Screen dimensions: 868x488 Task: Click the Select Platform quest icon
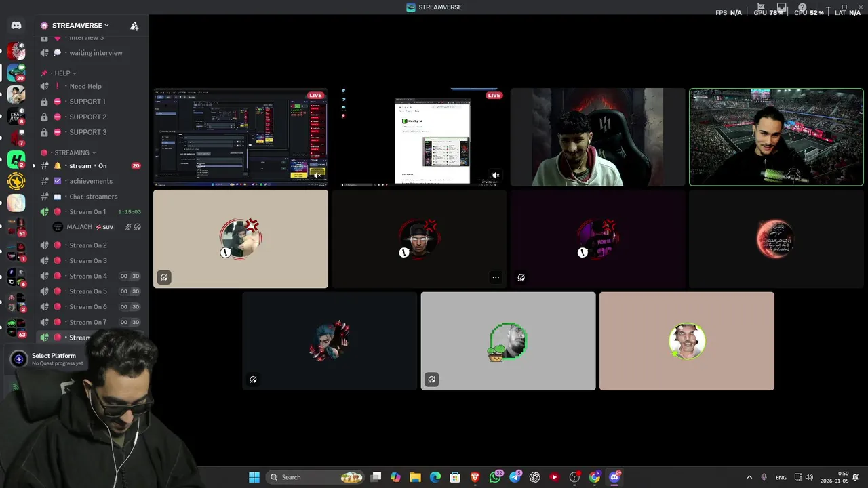click(x=19, y=359)
